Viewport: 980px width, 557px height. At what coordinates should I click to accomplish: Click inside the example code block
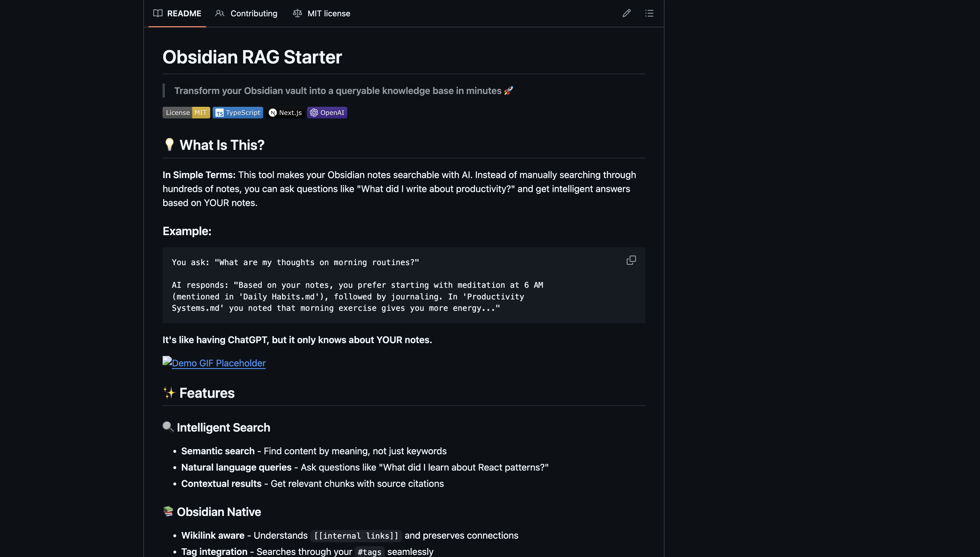pos(382,285)
